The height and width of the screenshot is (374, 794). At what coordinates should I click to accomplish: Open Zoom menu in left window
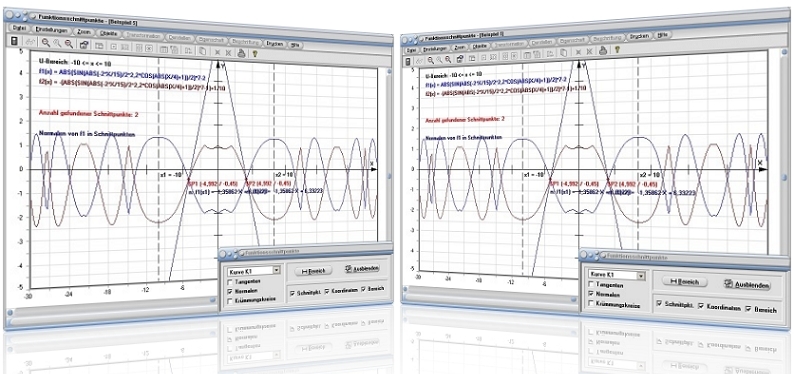[x=84, y=32]
